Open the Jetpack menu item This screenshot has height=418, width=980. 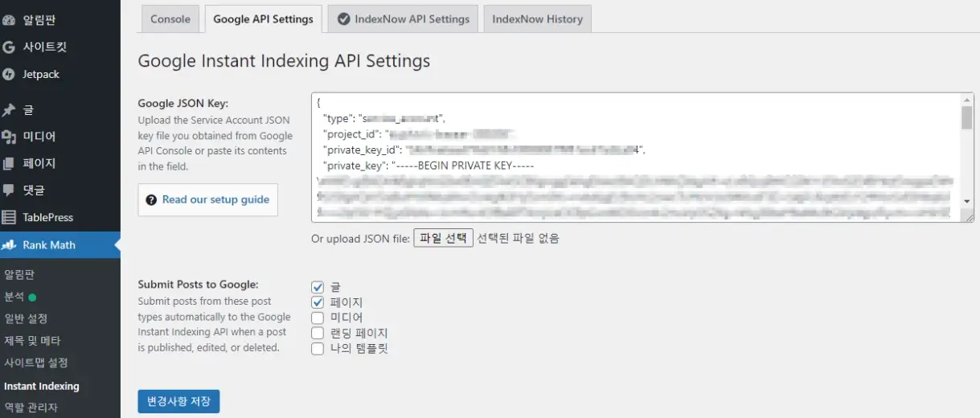coord(60,74)
